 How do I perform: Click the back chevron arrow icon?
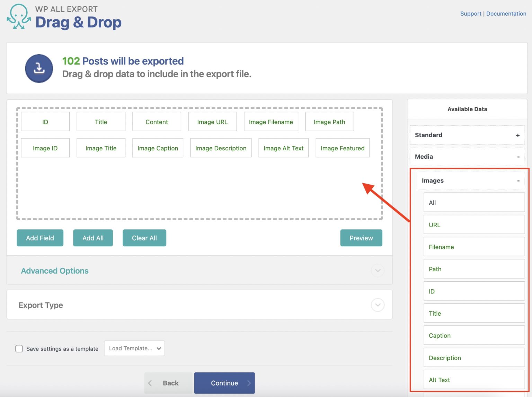click(x=150, y=383)
